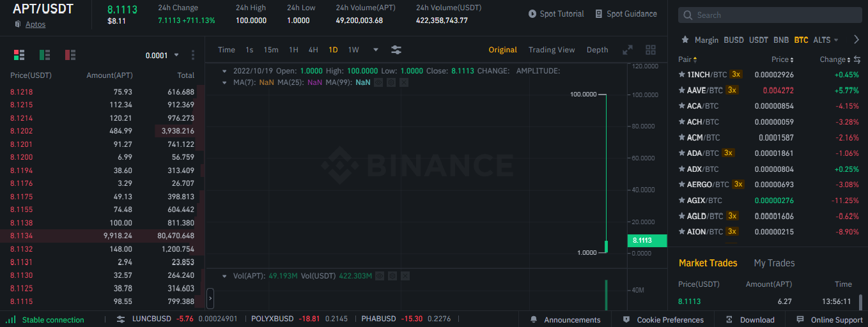This screenshot has height=327, width=868.
Task: Click the Spot Guidance book icon
Action: [599, 14]
